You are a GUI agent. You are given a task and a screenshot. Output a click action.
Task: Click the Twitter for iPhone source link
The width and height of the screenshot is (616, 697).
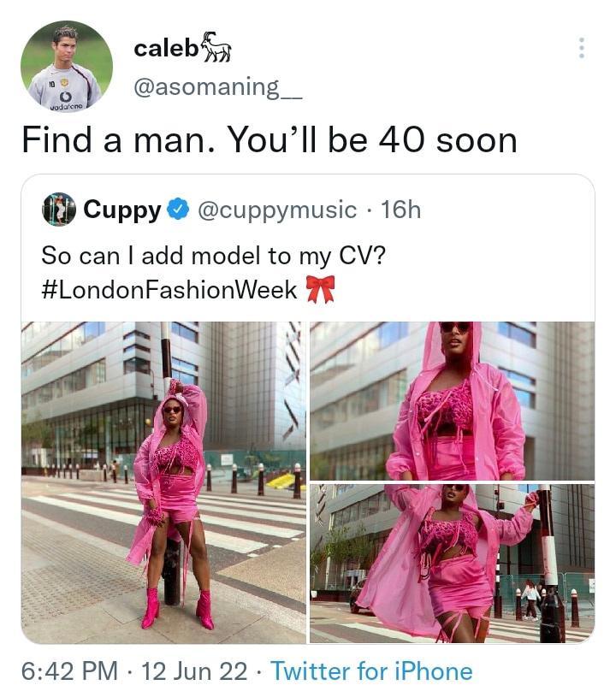372,670
